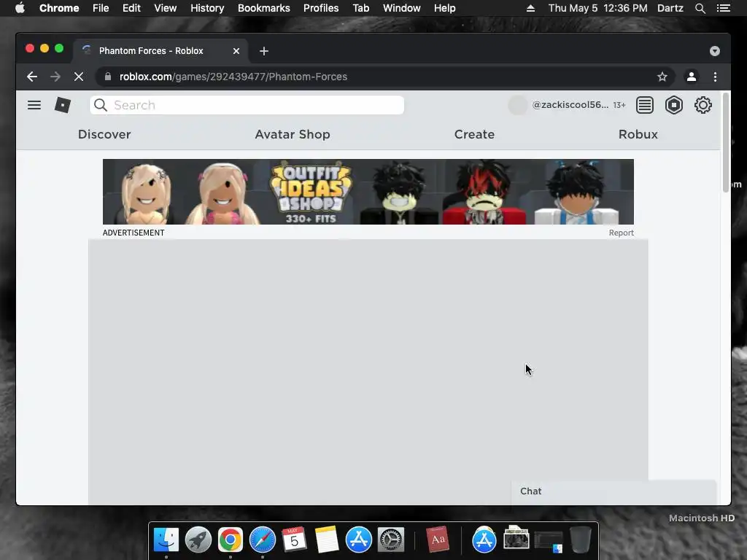Stop the page loading with X button

(79, 77)
